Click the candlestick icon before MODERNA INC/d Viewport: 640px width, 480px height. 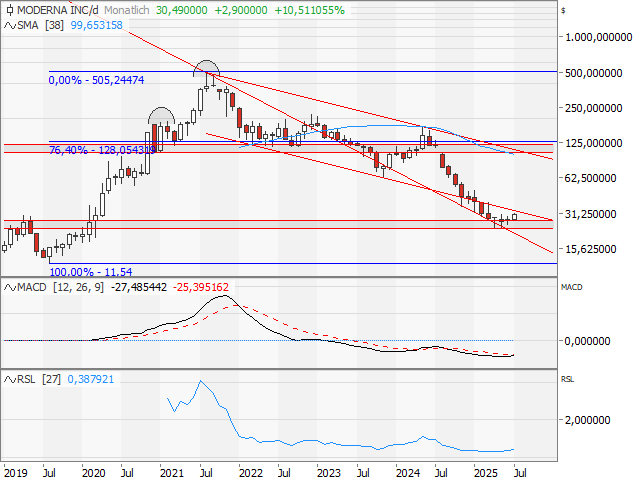(9, 10)
